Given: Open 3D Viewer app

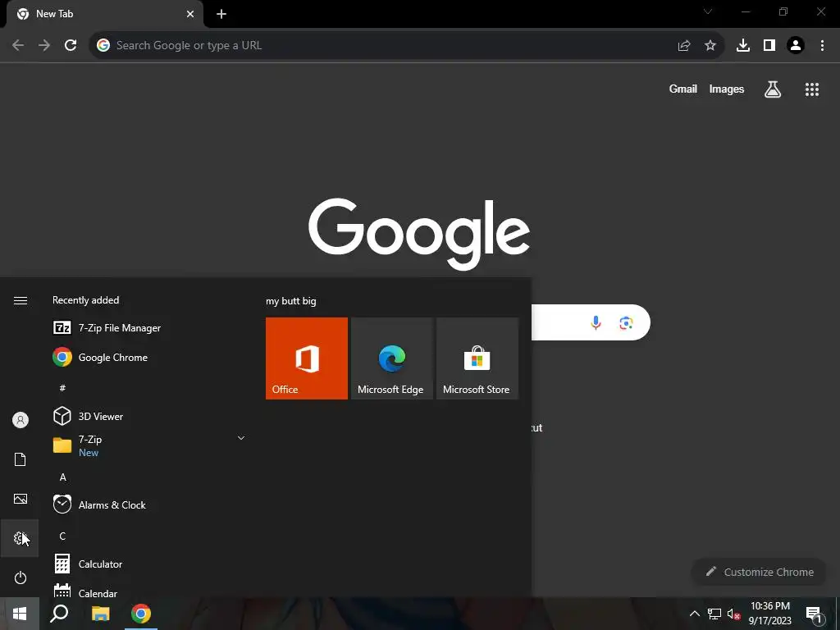Looking at the screenshot, I should 89,416.
